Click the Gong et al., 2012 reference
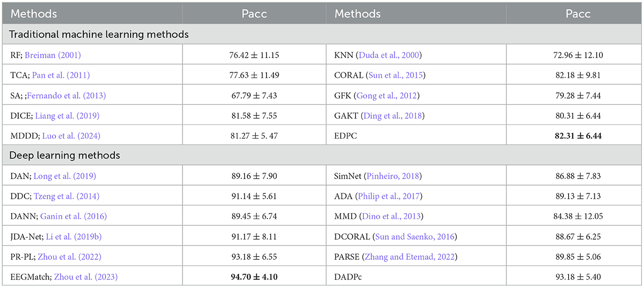The image size is (644, 288). pyautogui.click(x=387, y=96)
